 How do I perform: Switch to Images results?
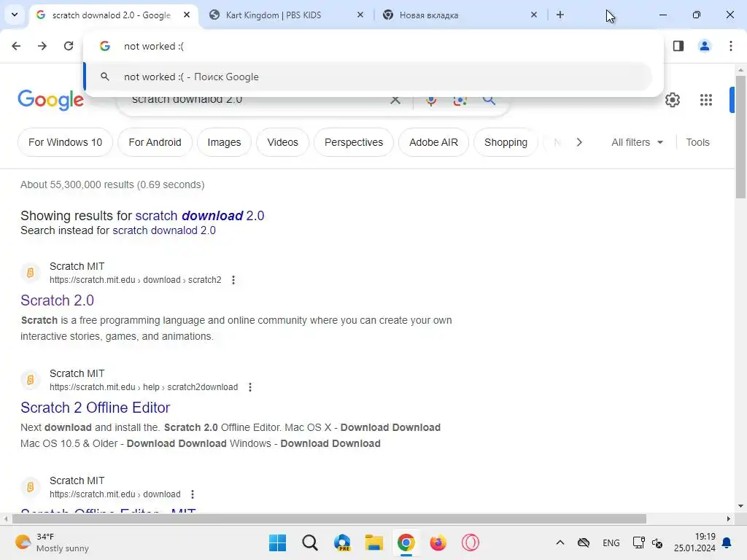pos(224,142)
